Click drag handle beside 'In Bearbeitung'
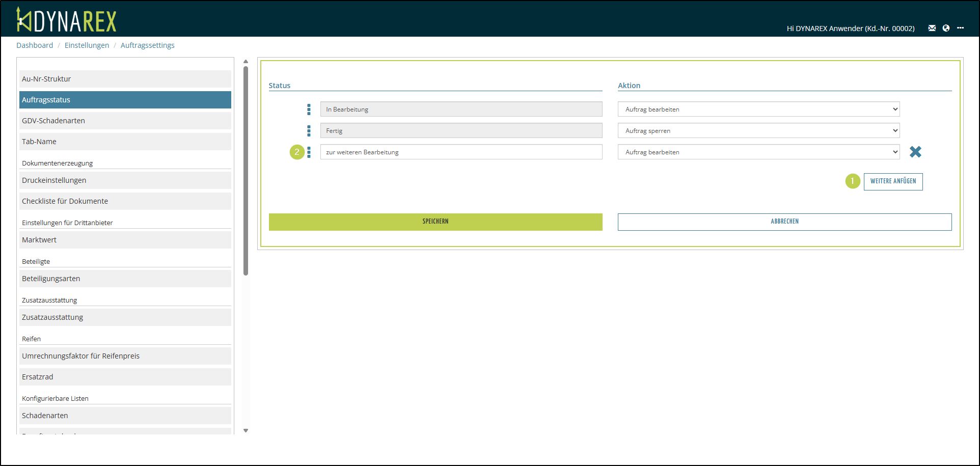The image size is (980, 466). click(309, 109)
